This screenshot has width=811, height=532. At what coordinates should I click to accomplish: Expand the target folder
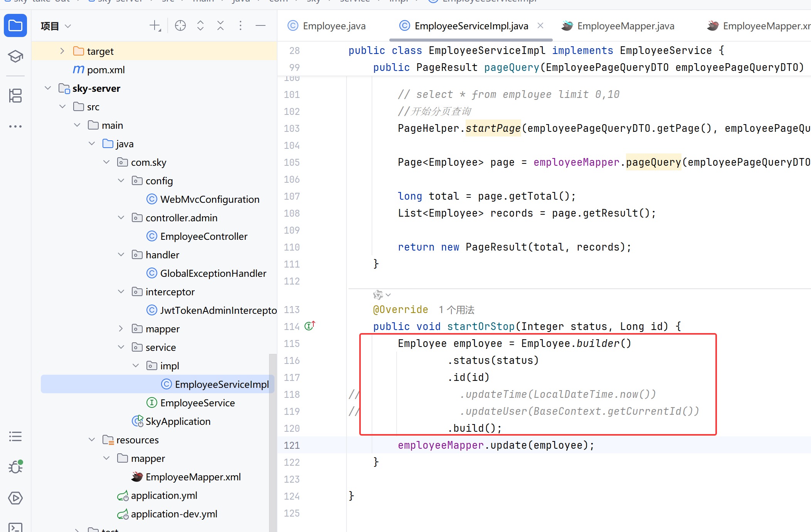62,51
